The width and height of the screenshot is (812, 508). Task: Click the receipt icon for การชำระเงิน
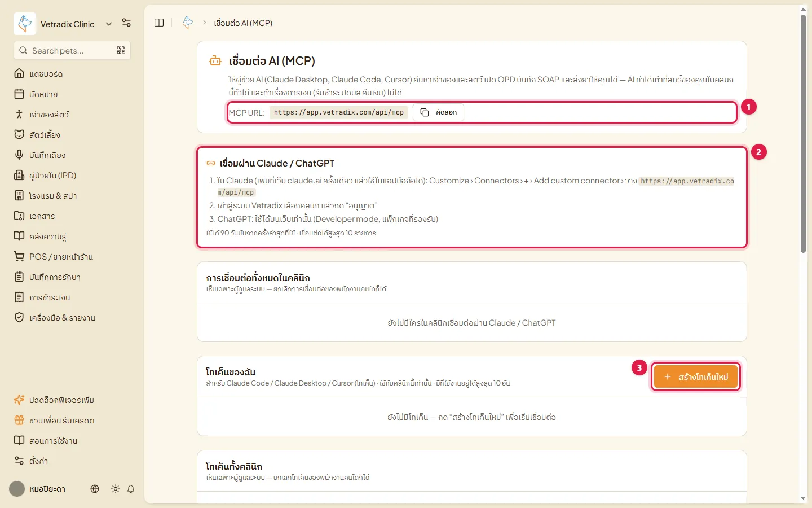19,297
